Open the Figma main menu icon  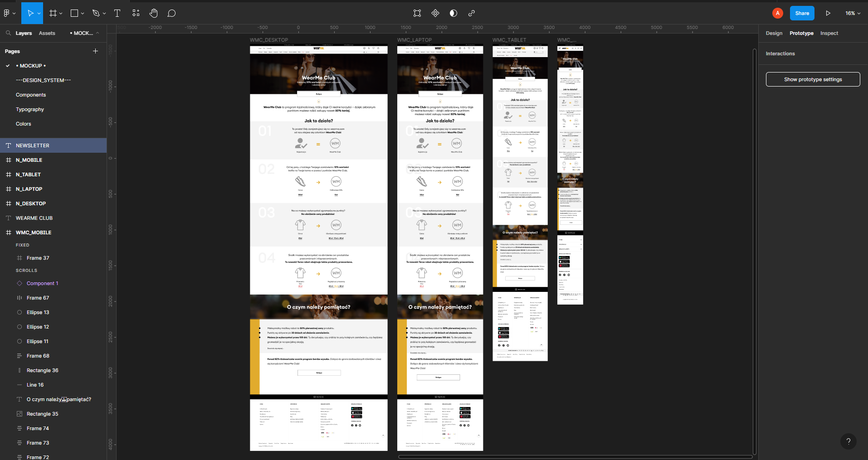pos(7,13)
